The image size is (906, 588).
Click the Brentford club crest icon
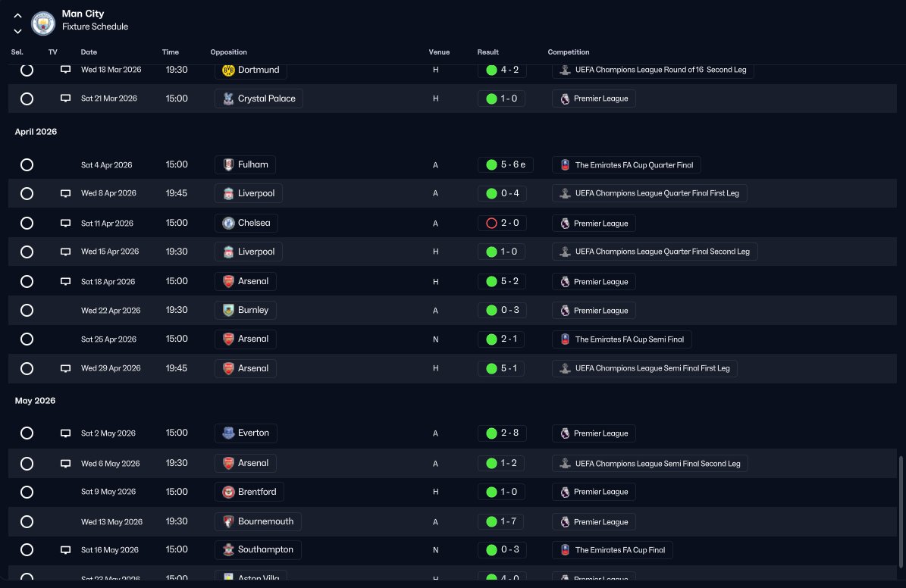(x=228, y=492)
